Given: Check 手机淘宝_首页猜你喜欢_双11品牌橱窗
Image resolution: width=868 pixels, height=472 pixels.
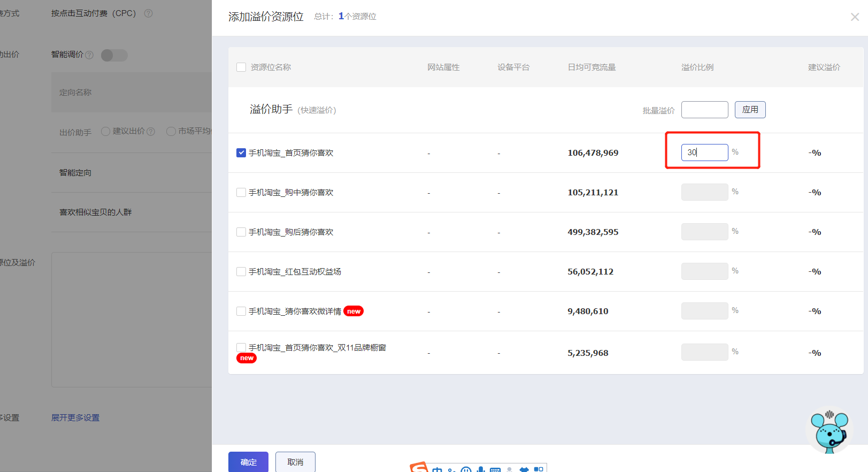Looking at the screenshot, I should coord(241,348).
